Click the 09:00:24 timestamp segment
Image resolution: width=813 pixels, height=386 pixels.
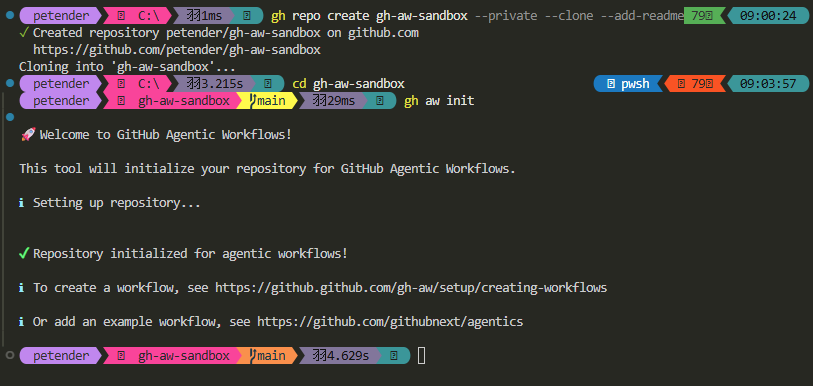coord(768,16)
